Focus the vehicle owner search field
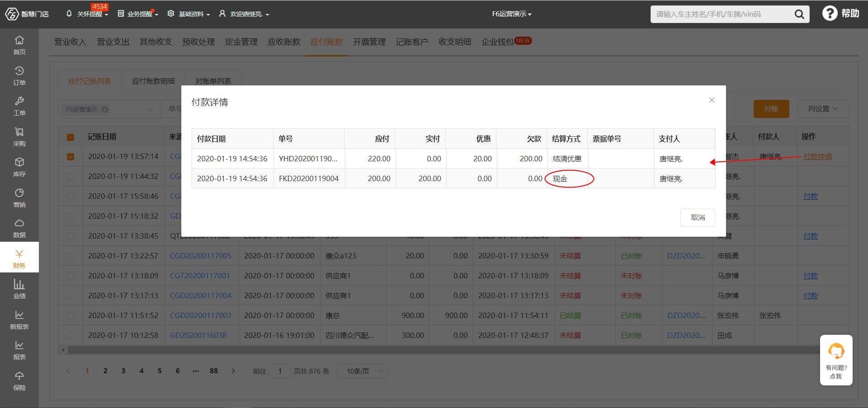The height and width of the screenshot is (408, 868). pos(721,14)
